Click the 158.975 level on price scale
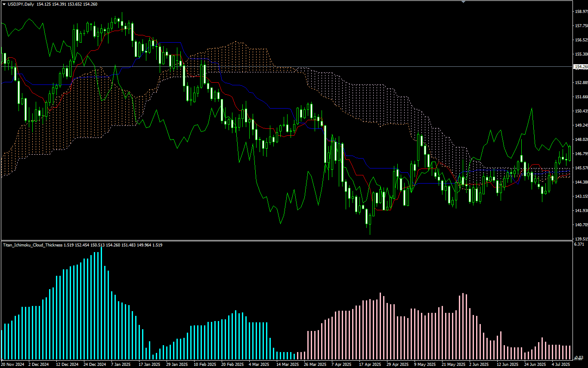Image resolution: width=588 pixels, height=368 pixels. pyautogui.click(x=581, y=12)
